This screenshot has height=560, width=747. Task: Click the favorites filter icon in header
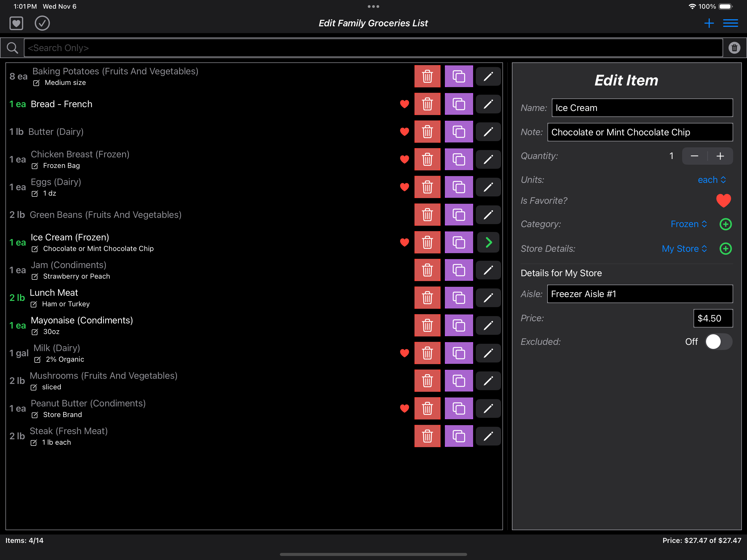click(x=16, y=23)
